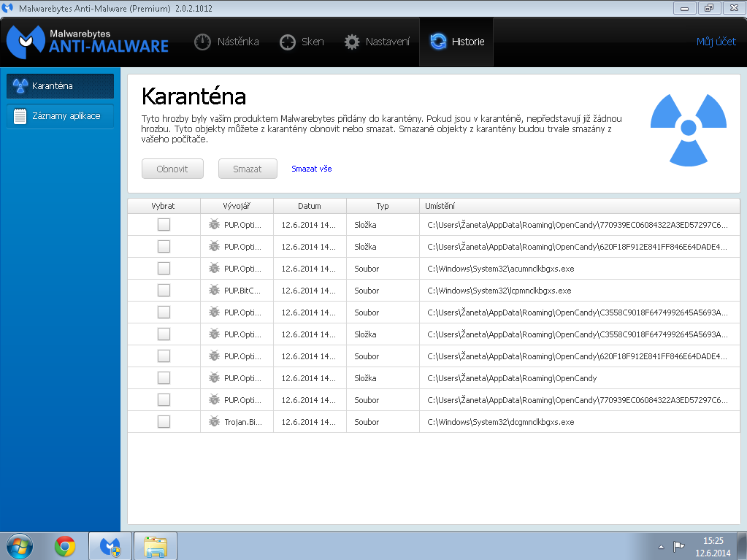This screenshot has width=747, height=560.
Task: Sort by the Vývojář column header
Action: [237, 206]
